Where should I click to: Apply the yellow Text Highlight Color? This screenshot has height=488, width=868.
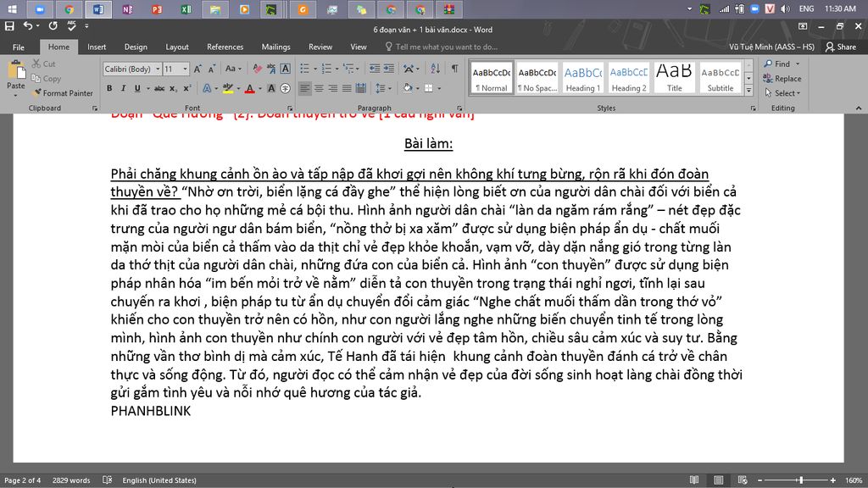[227, 88]
